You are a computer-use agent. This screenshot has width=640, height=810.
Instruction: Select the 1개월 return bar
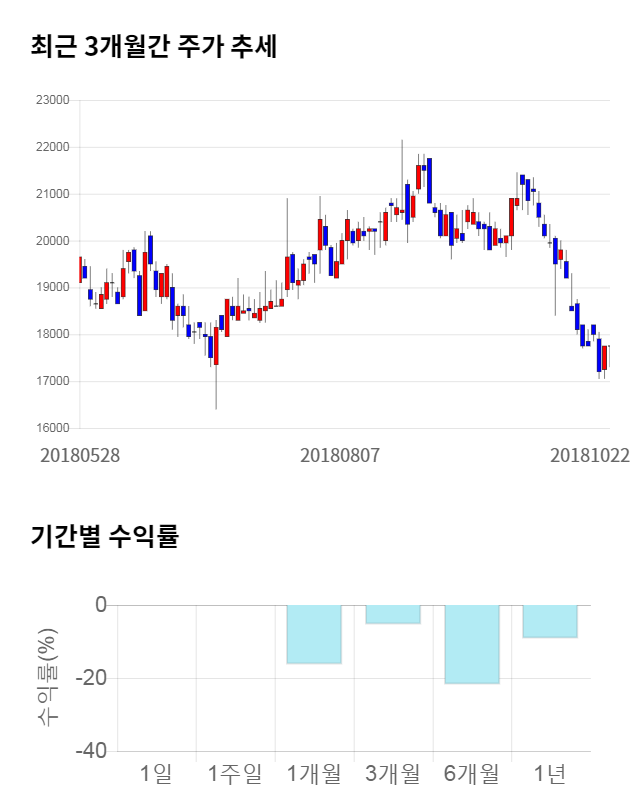pos(314,634)
